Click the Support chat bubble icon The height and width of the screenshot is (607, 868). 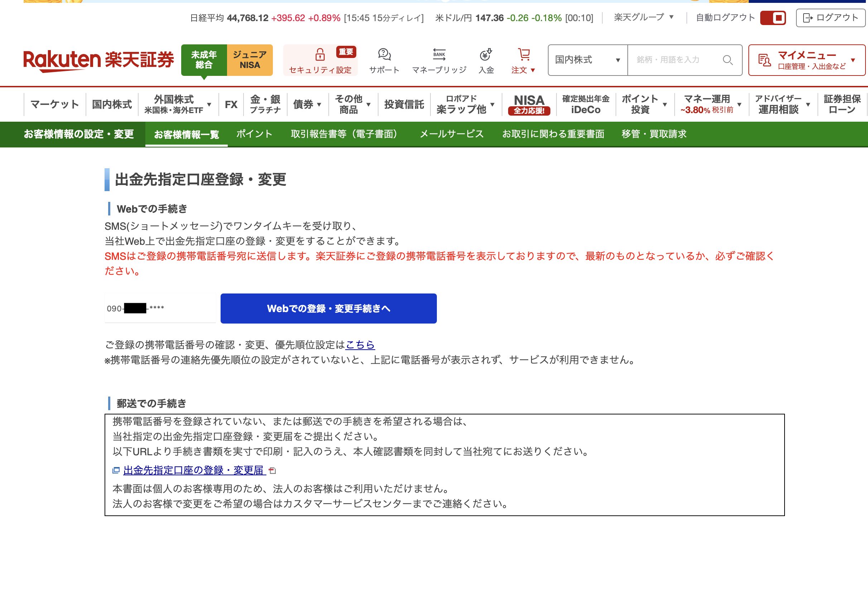click(384, 54)
